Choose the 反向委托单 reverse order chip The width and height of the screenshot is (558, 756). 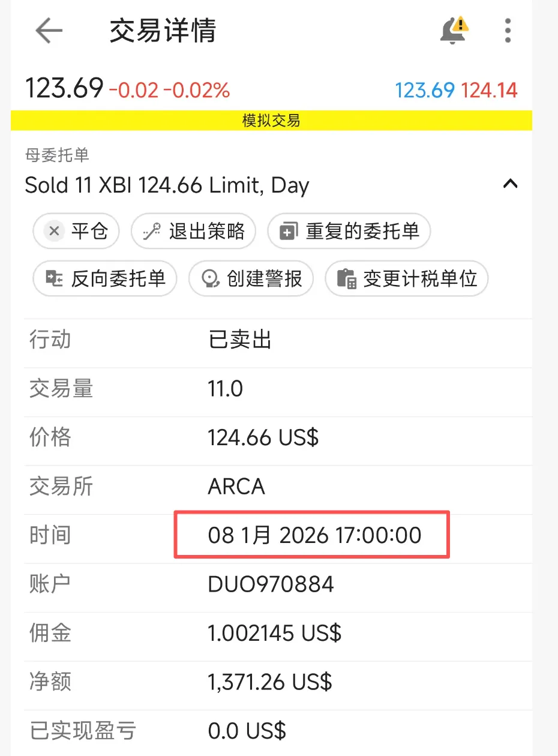tap(105, 278)
